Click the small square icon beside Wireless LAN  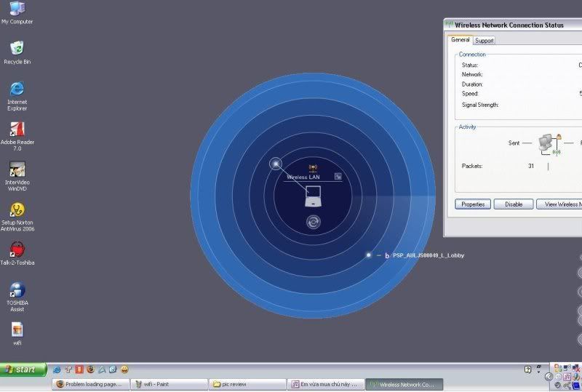[x=338, y=176]
